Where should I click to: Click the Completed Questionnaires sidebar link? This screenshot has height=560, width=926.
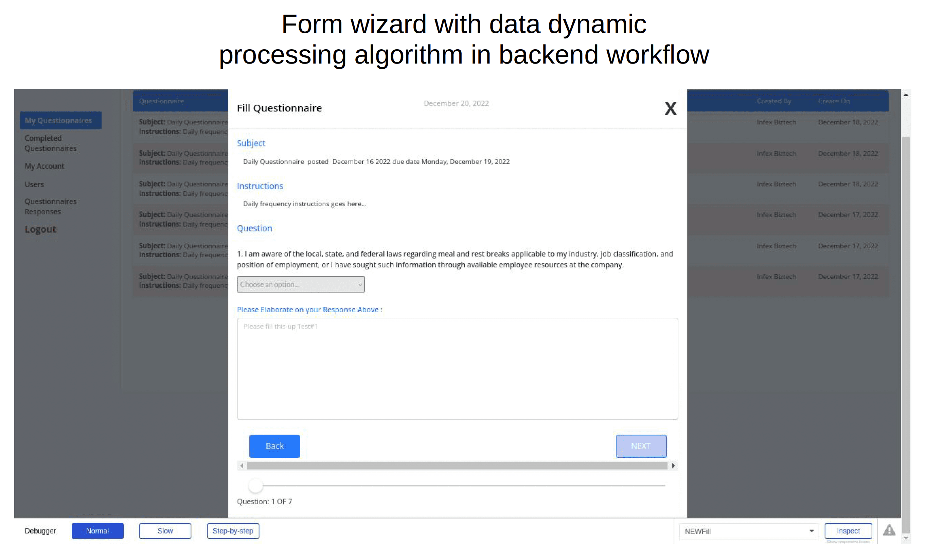(50, 143)
